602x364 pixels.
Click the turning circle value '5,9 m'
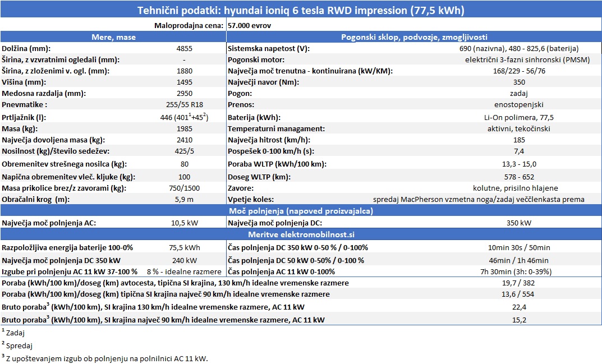pos(184,199)
